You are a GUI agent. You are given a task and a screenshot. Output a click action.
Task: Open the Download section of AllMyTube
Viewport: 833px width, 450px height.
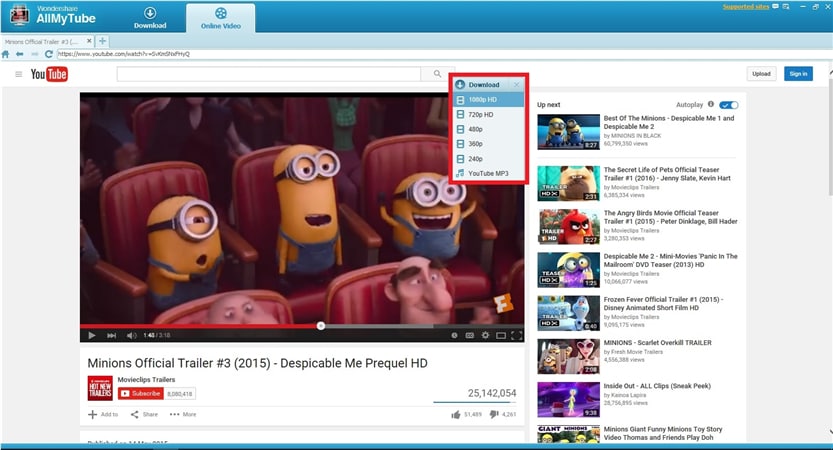coord(150,18)
